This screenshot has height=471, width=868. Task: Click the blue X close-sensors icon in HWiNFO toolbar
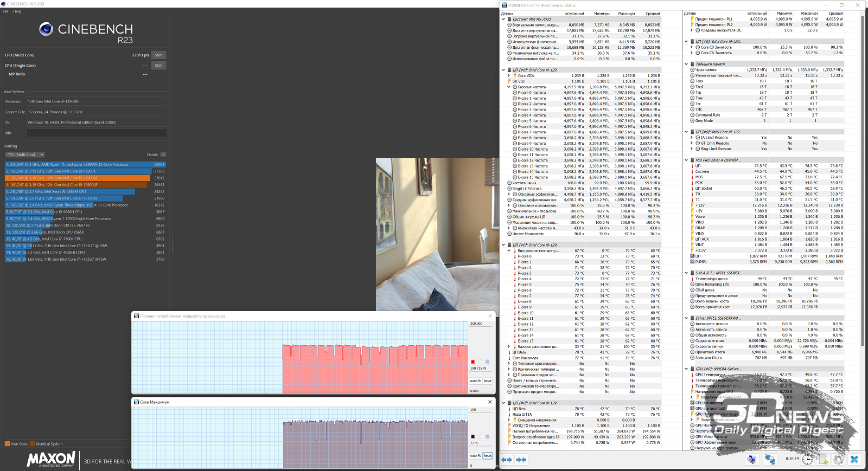tap(854, 460)
